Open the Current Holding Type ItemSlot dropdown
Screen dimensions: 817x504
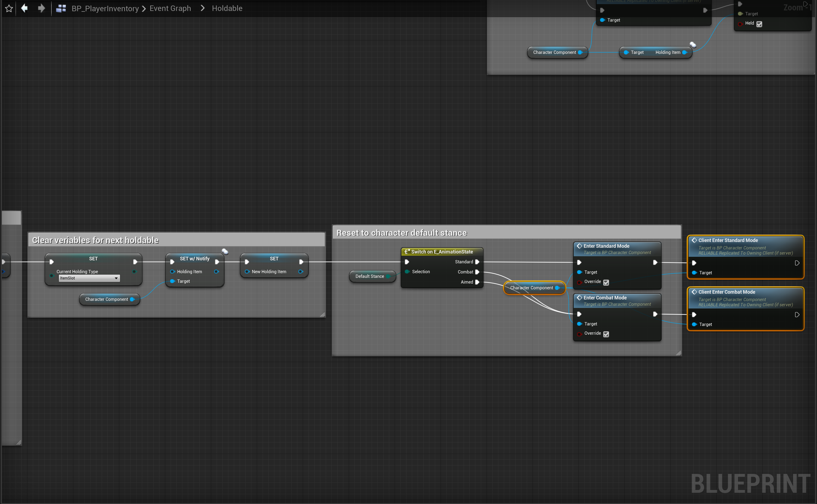pos(89,278)
